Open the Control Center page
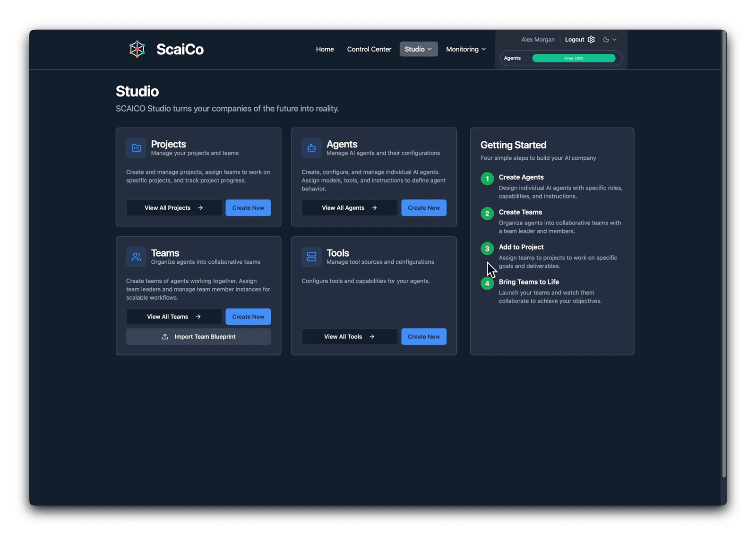The width and height of the screenshot is (756, 535). coord(369,49)
